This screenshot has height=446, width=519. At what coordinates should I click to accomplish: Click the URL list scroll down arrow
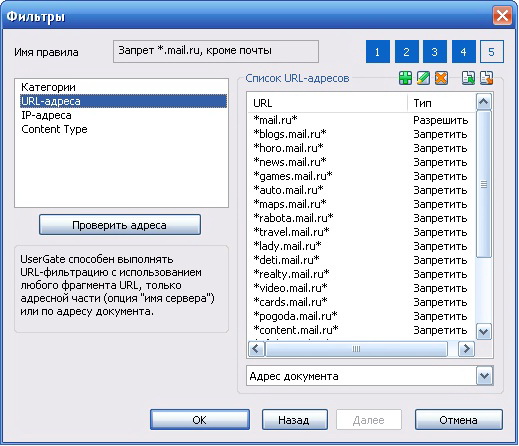click(x=484, y=332)
